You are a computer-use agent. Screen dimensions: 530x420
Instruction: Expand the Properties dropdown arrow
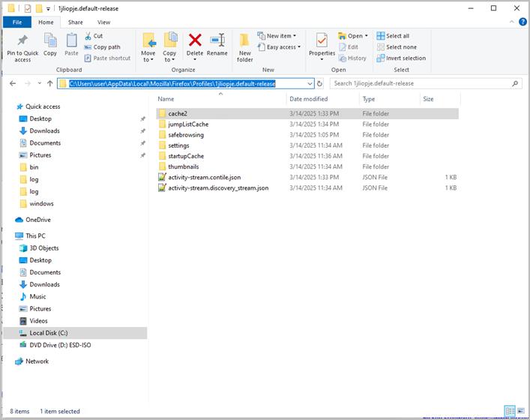coord(322,60)
